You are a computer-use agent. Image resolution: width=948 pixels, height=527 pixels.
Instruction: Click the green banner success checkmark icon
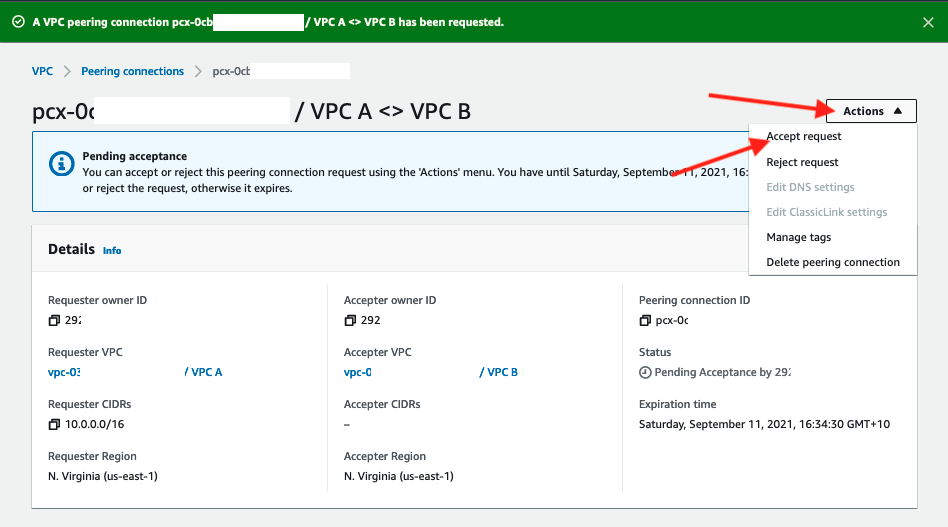point(18,21)
